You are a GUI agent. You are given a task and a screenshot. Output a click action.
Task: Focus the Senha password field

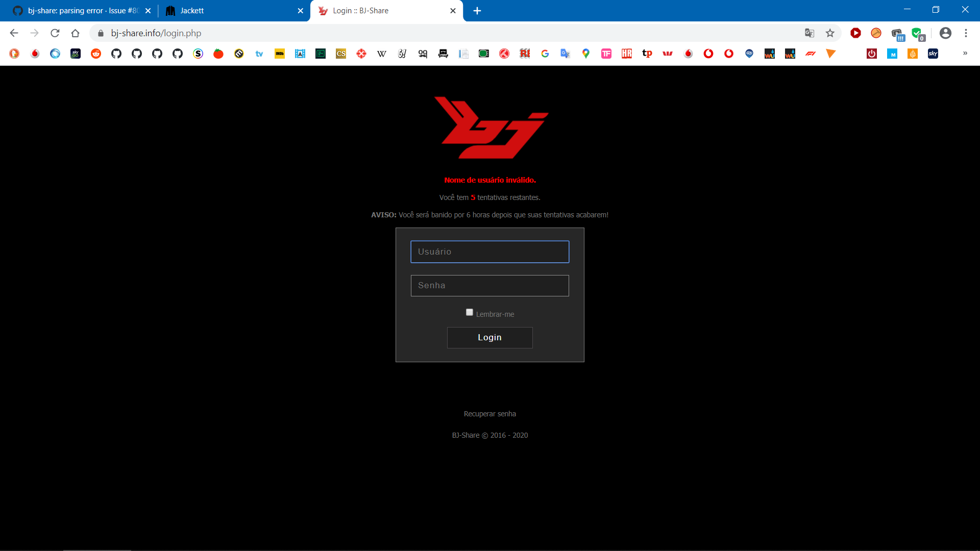pos(489,286)
